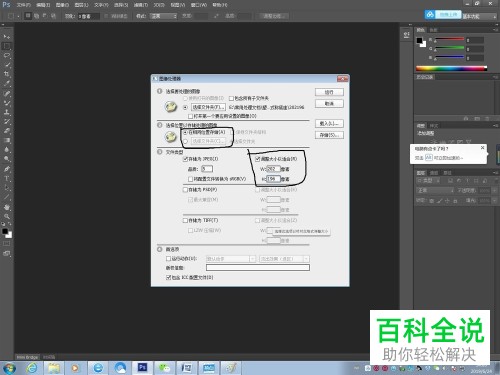Open the Edit menu
500x375 pixels.
click(x=43, y=5)
